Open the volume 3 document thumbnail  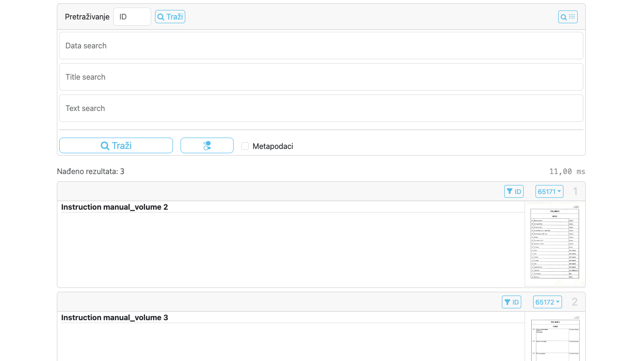coord(555,337)
